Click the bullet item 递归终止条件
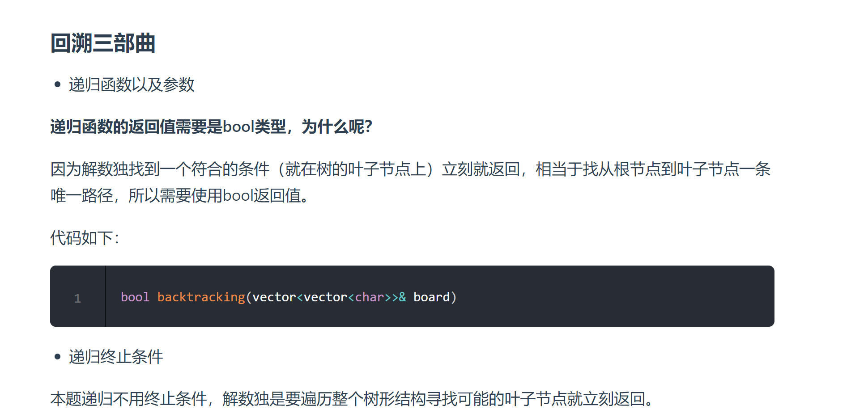 116,357
